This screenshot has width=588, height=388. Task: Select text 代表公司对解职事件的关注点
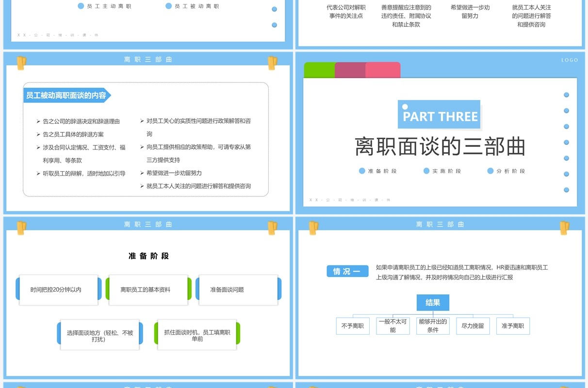pyautogui.click(x=346, y=12)
